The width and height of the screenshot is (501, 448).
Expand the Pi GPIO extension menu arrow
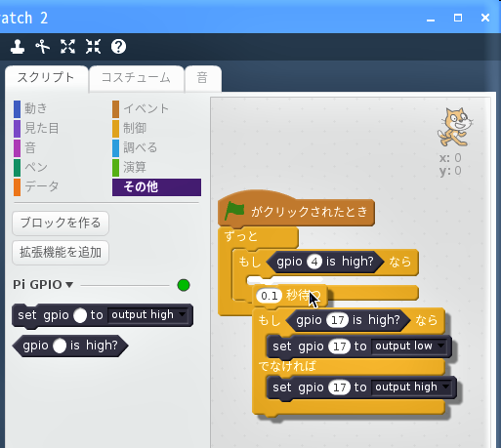click(69, 285)
